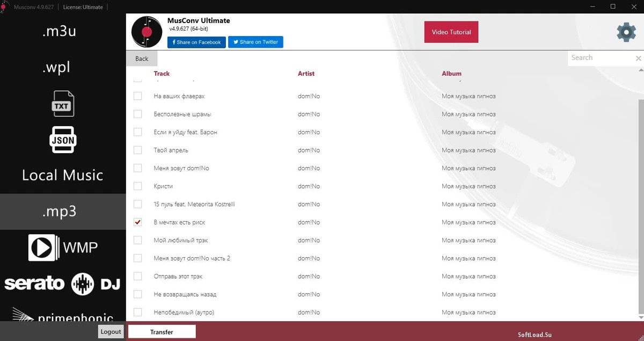This screenshot has height=341, width=644.
Task: Select the JSON file source icon
Action: (63, 140)
